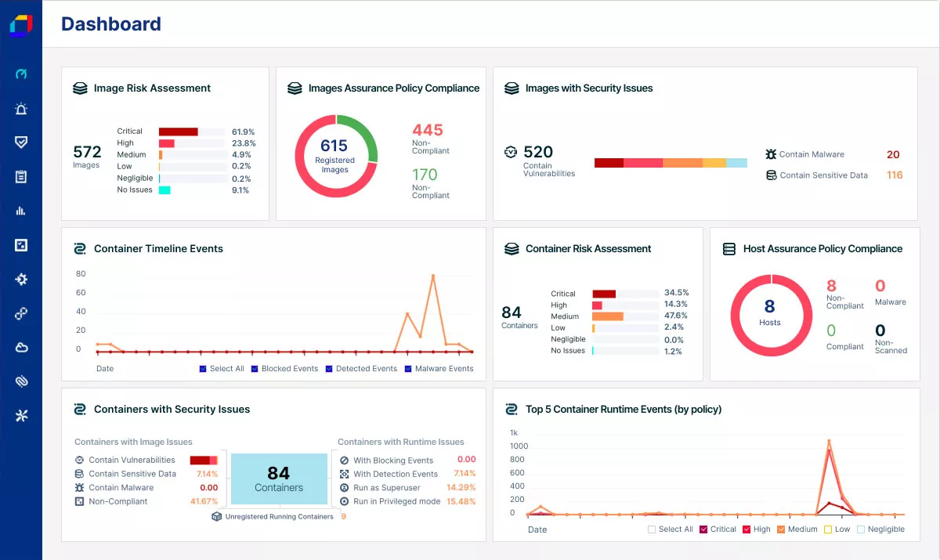Toggle the Blocked Events checkbox

(x=255, y=369)
